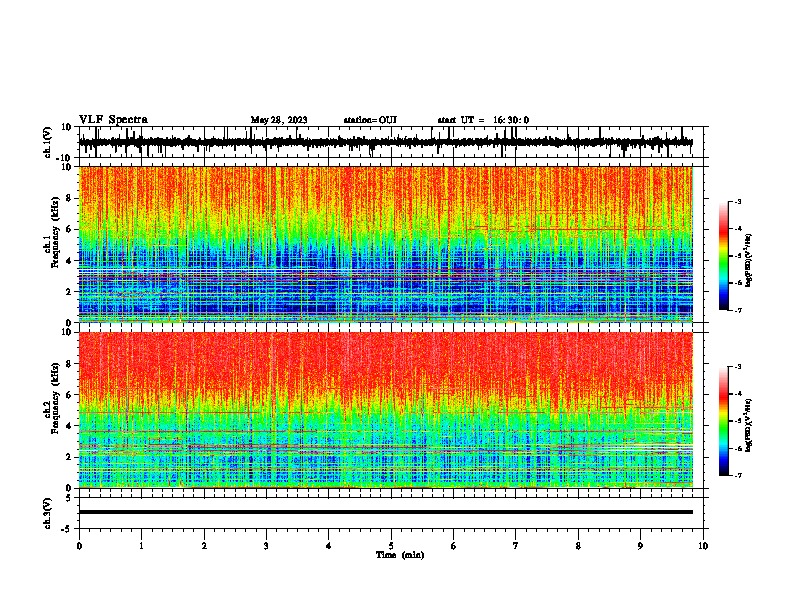Click the "8" kHz tick of ch.1 spectrogram

(x=69, y=198)
